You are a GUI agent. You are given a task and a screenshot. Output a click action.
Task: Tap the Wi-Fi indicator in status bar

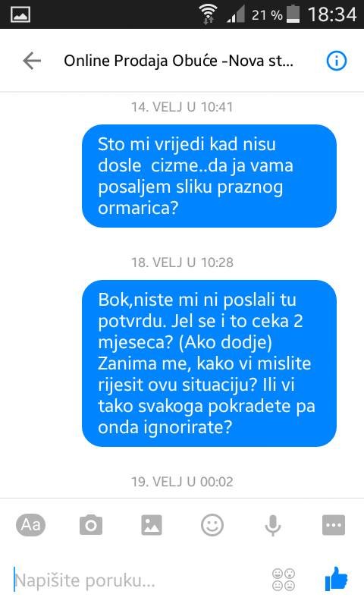[x=208, y=14]
